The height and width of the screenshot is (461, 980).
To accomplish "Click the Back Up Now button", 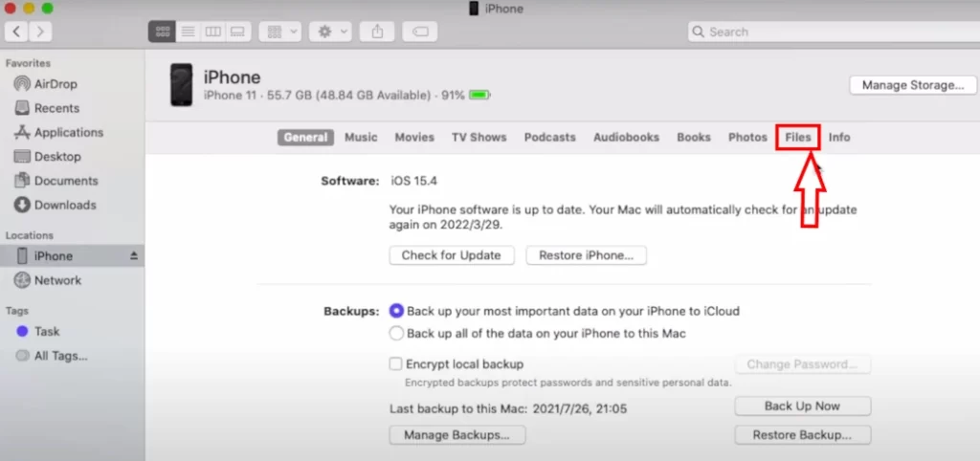I will [x=803, y=406].
